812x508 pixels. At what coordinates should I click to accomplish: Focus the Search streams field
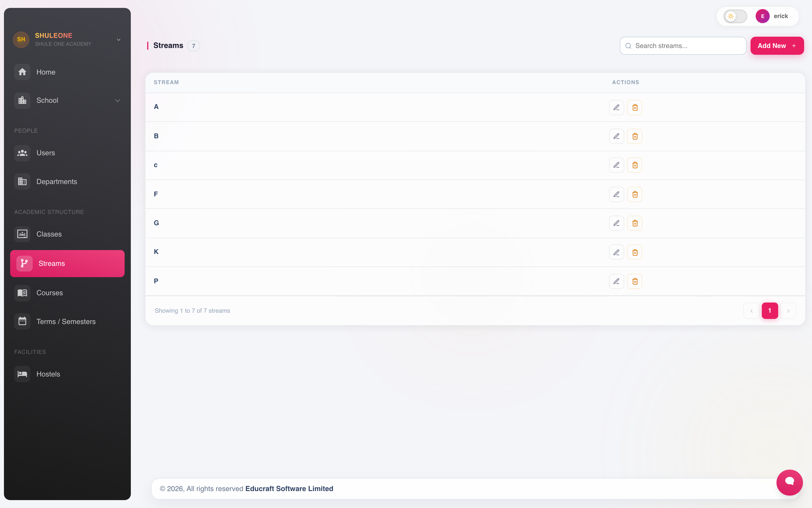[x=683, y=46]
